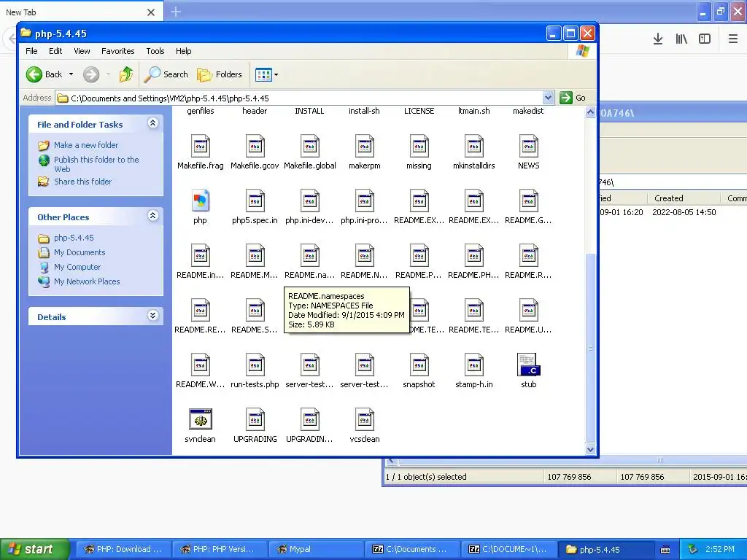Switch to PHP: Download taskbar item
The width and height of the screenshot is (747, 560).
[x=123, y=549]
